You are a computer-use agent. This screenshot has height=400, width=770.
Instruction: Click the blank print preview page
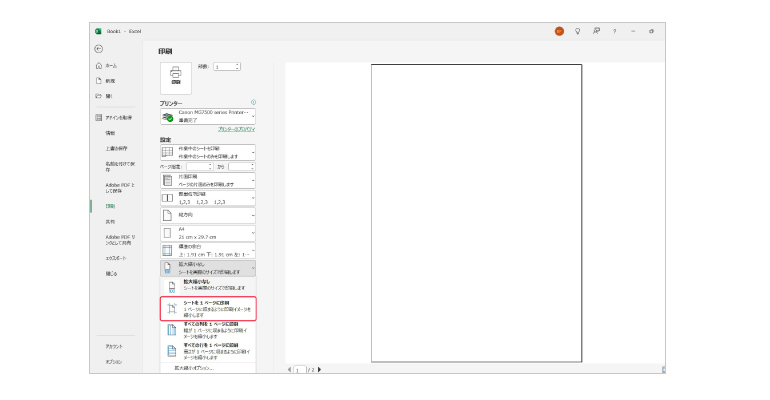476,213
